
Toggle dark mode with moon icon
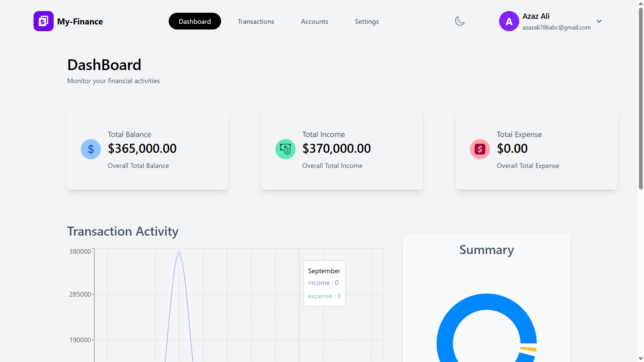coord(460,21)
